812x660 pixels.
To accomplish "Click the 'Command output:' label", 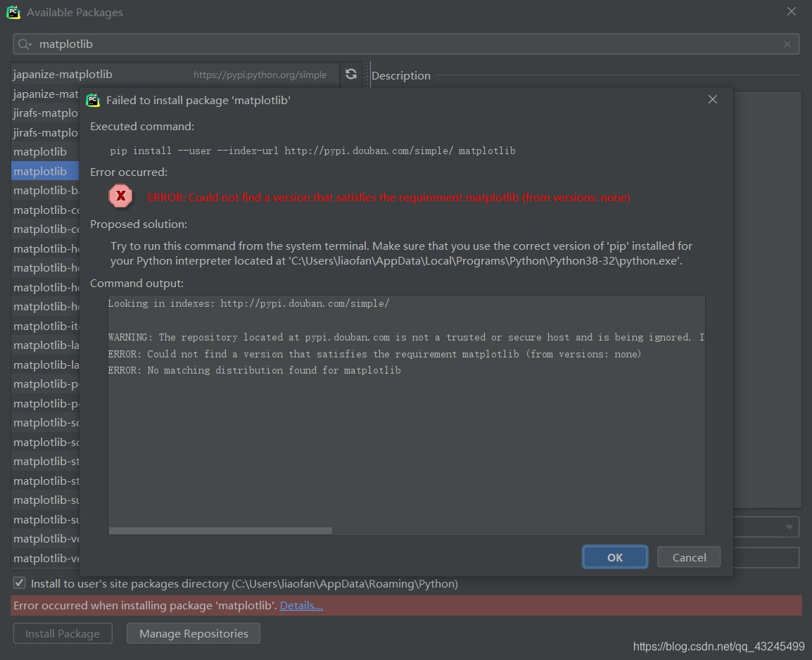I will click(x=137, y=283).
